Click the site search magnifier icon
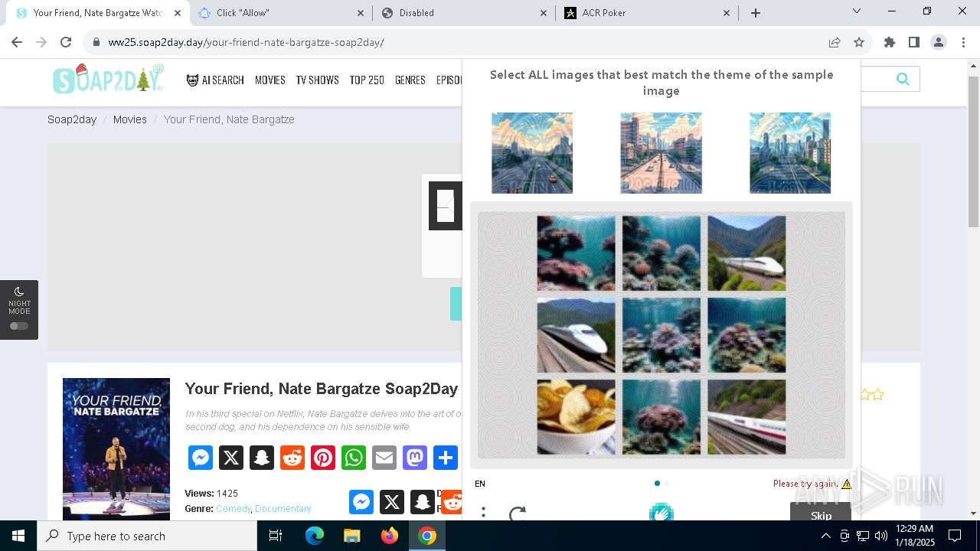Image resolution: width=980 pixels, height=551 pixels. pyautogui.click(x=903, y=79)
